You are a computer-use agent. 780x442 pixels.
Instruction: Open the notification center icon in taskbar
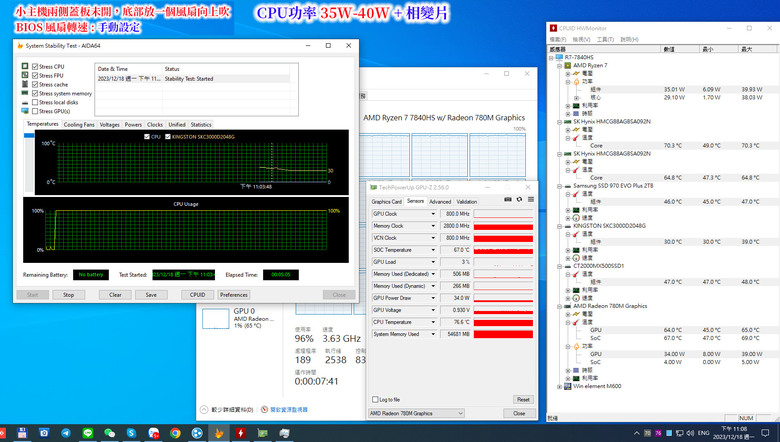tap(766, 433)
